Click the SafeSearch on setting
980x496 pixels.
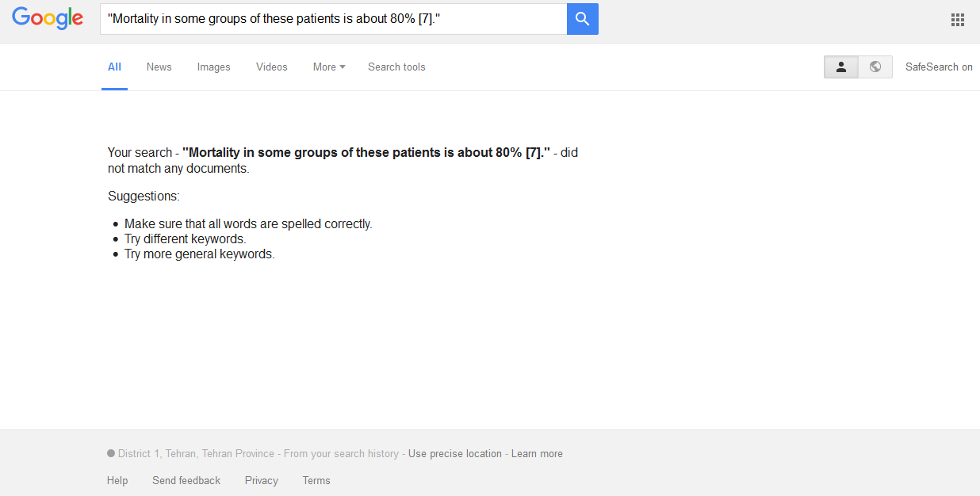pyautogui.click(x=939, y=67)
